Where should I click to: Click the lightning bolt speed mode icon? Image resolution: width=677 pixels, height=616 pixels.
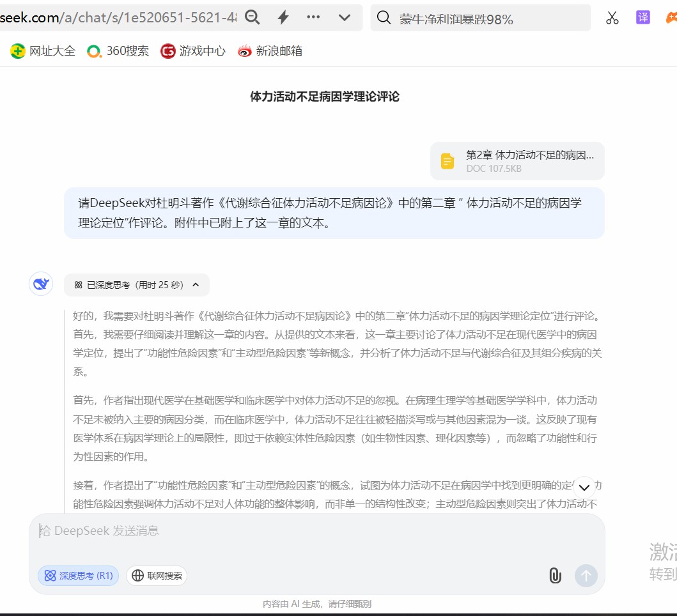[x=283, y=18]
